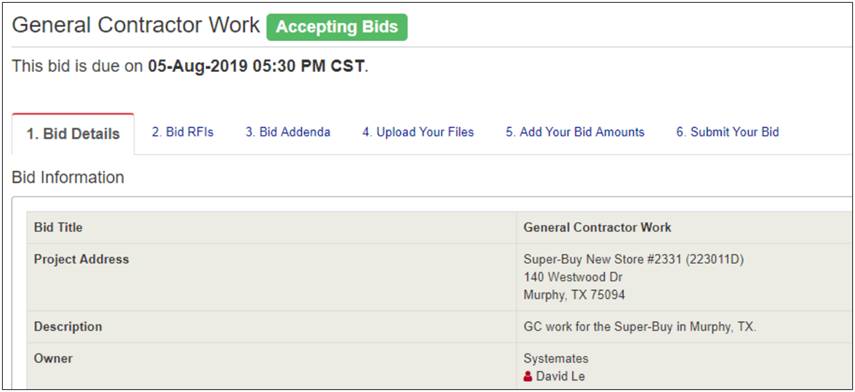The width and height of the screenshot is (855, 392).
Task: Open the Submit Your Bid tab
Action: [727, 132]
